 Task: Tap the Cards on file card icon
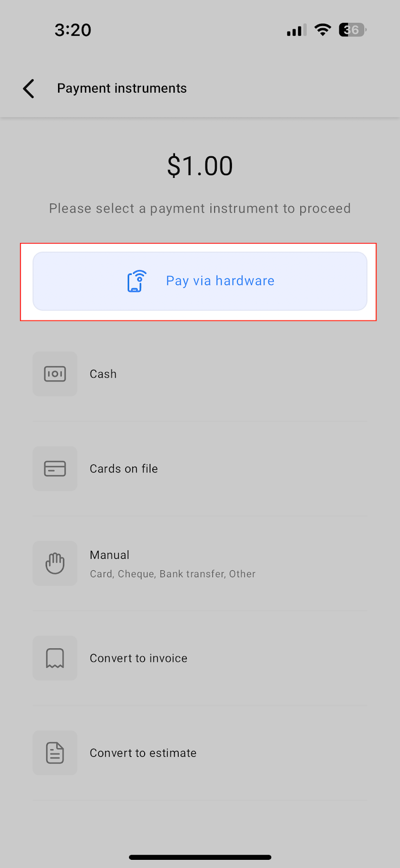pyautogui.click(x=55, y=469)
